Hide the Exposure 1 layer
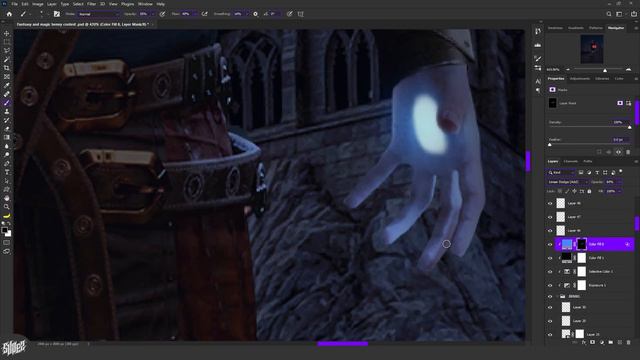Viewport: 640px width, 360px height. 550,285
